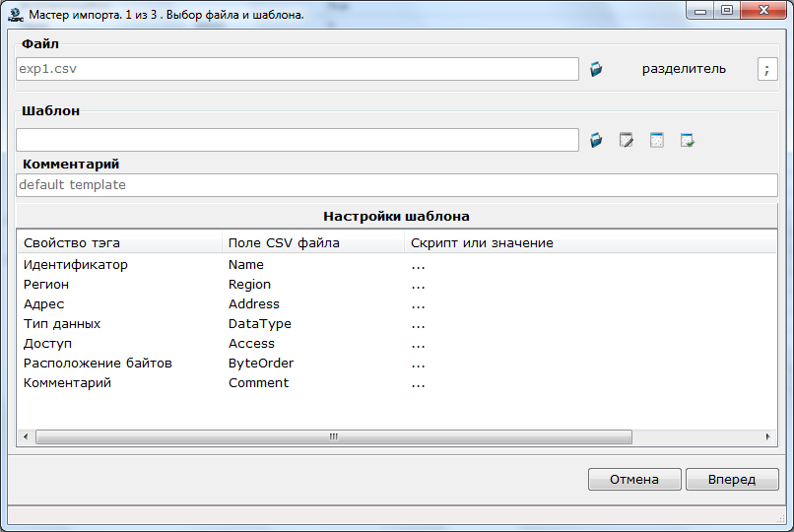Click the Вперед button
This screenshot has height=532, width=794.
[732, 479]
